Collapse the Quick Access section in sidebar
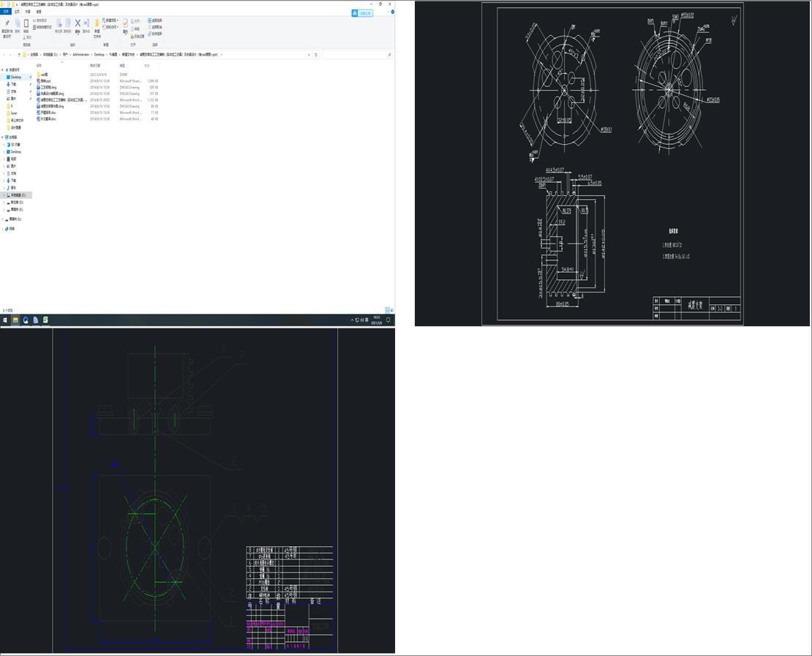This screenshot has width=812, height=656. (4, 69)
